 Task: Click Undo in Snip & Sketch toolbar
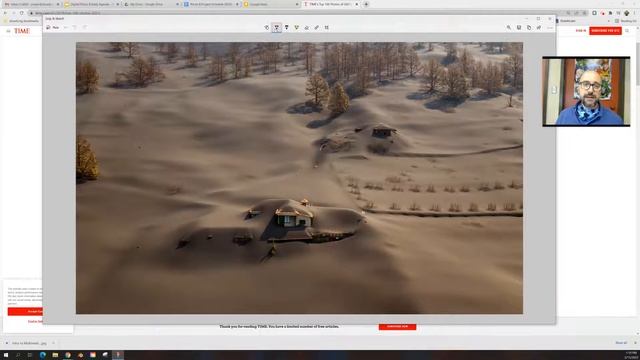tap(75, 27)
